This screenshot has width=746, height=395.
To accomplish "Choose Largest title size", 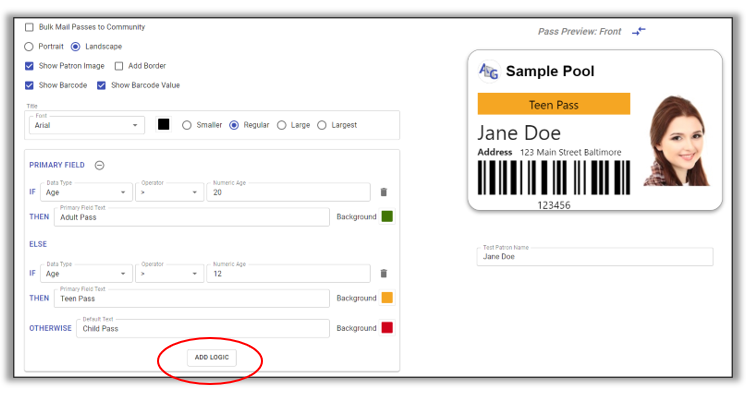I will tap(322, 125).
